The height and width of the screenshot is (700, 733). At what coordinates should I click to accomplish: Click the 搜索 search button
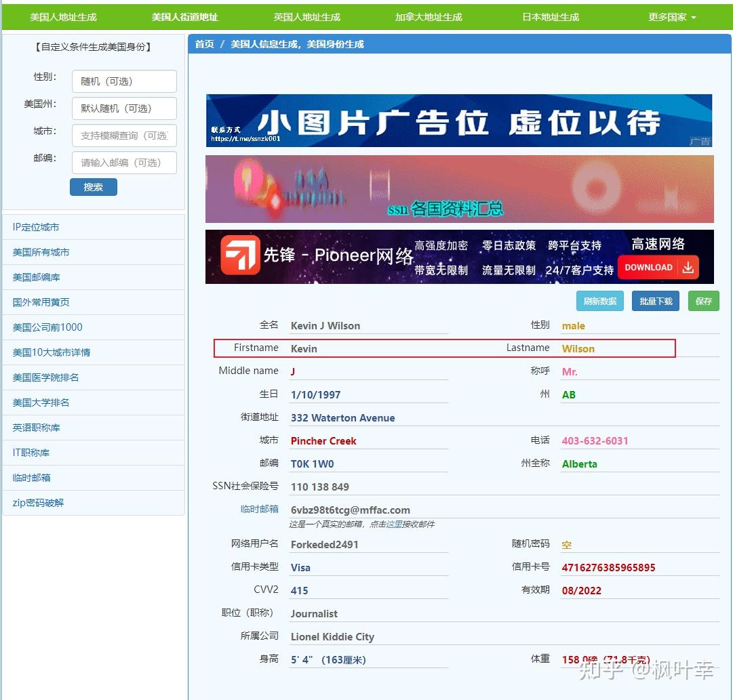tap(93, 188)
